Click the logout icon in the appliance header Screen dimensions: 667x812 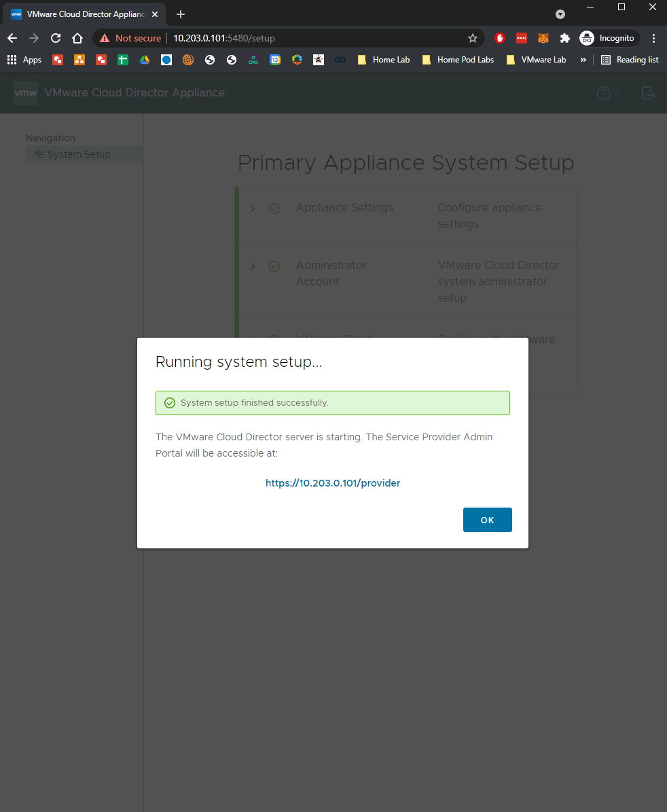[x=649, y=93]
